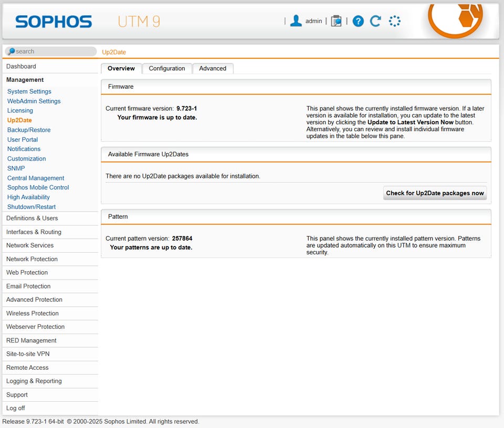Focus the sidebar search field

(51, 51)
